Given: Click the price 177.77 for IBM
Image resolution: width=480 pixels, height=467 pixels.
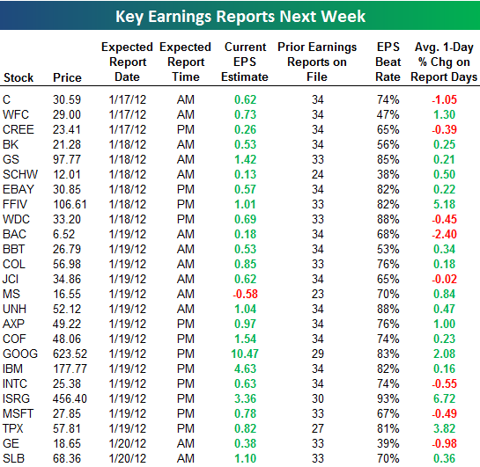Looking at the screenshot, I should (70, 369).
